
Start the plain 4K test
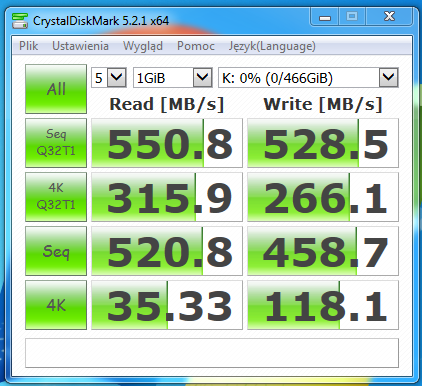point(56,305)
